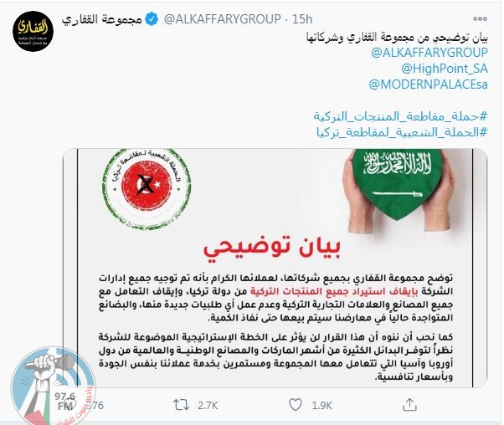Viewport: 504px width, 425px height.
Task: Open the 15h timestamp link
Action: (302, 19)
